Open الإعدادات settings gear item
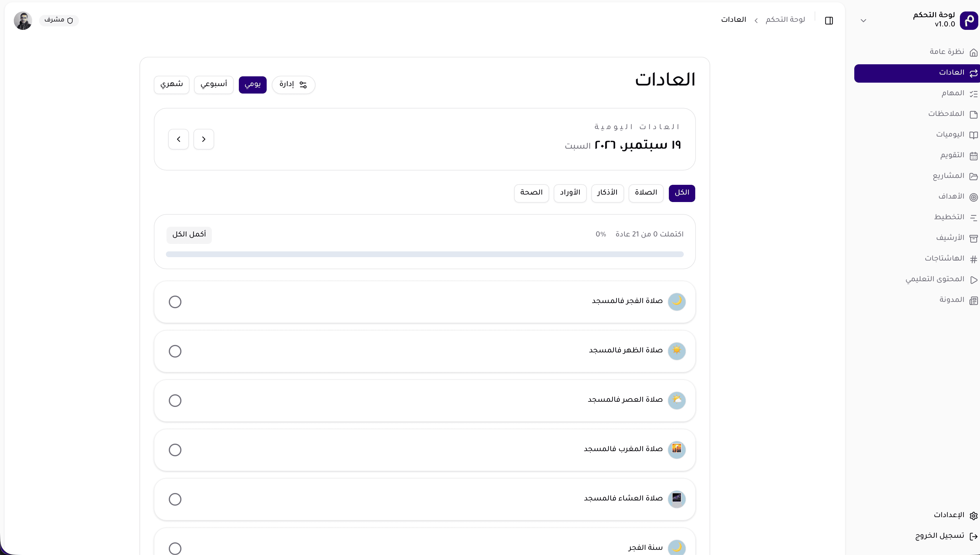 (x=917, y=515)
